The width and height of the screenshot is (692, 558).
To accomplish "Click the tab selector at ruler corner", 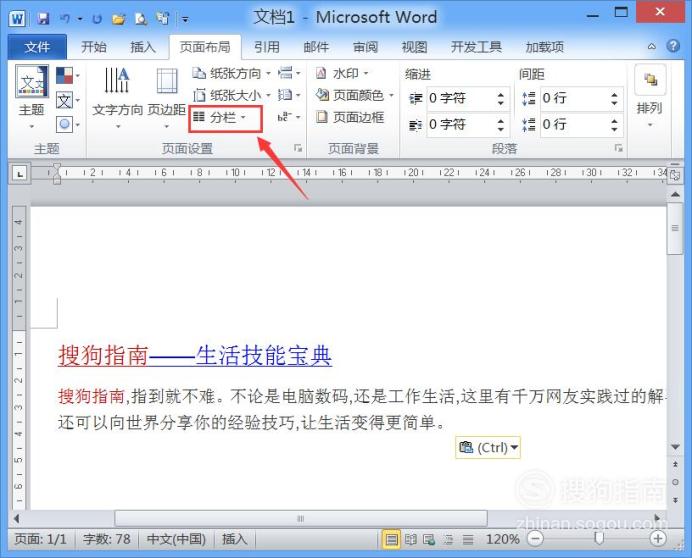I will click(x=20, y=174).
